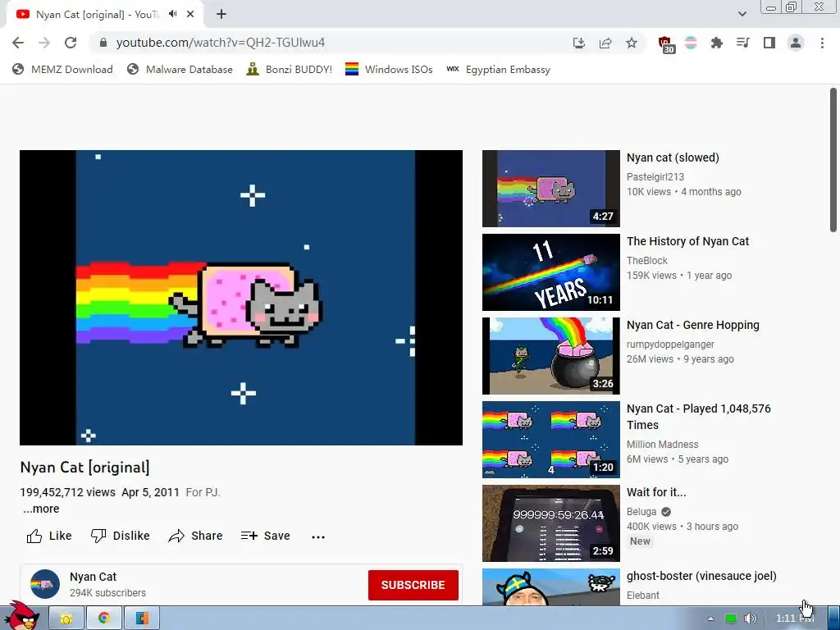The image size is (840, 630).
Task: Open a new tab
Action: [x=221, y=15]
